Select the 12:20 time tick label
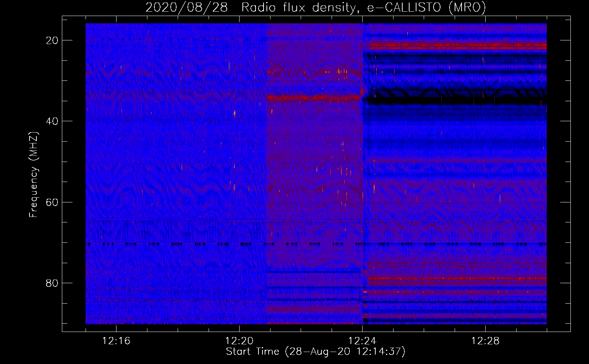Screen dimensions: 589x364 (x=239, y=341)
